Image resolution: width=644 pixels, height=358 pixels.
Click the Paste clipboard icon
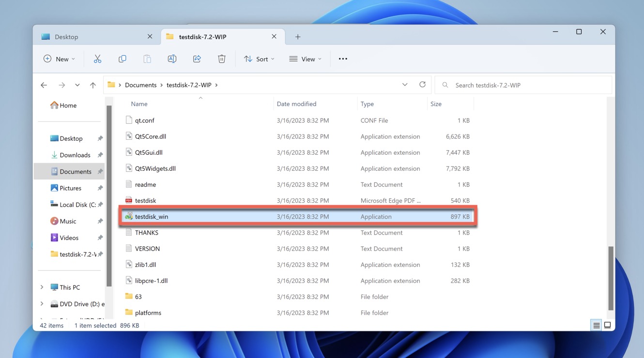(147, 59)
